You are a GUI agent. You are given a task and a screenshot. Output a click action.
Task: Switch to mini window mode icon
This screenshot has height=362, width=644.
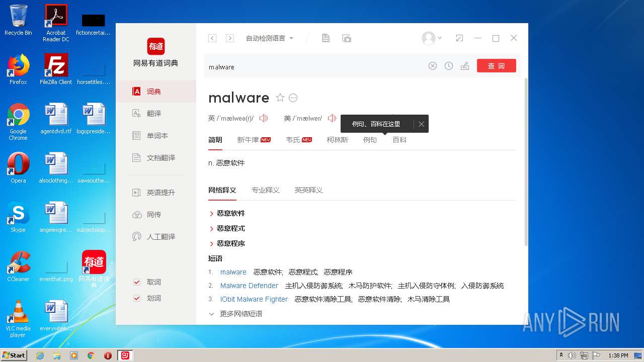click(459, 38)
